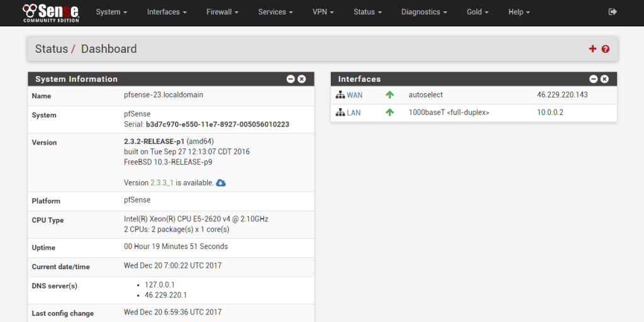
Task: Click the DNS server(s) row label
Action: 54,286
